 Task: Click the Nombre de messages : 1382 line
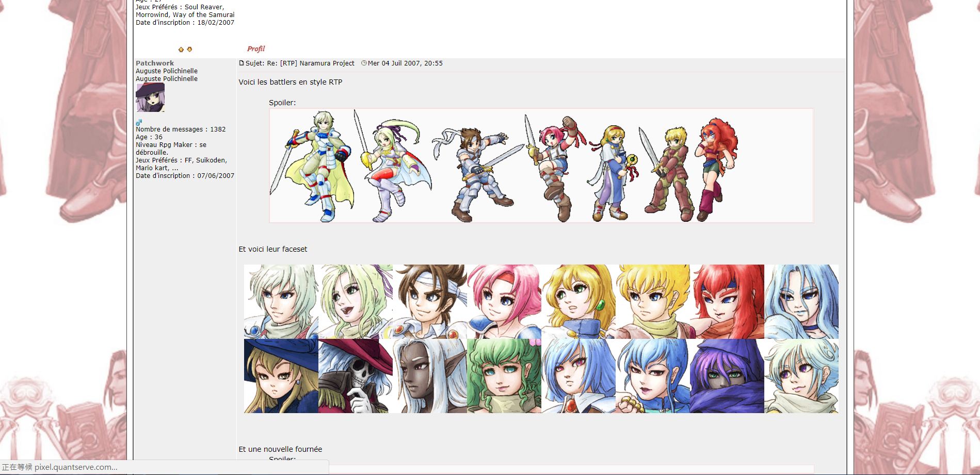(181, 129)
